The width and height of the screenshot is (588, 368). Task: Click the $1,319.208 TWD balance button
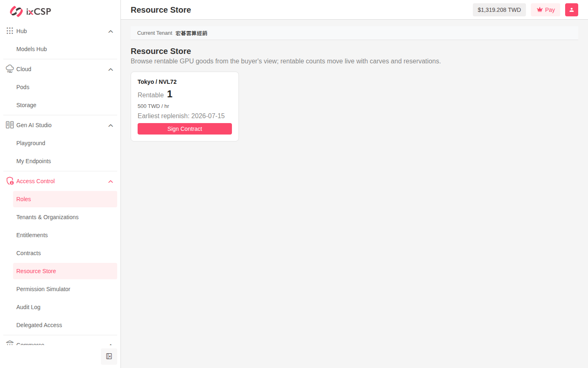point(499,10)
